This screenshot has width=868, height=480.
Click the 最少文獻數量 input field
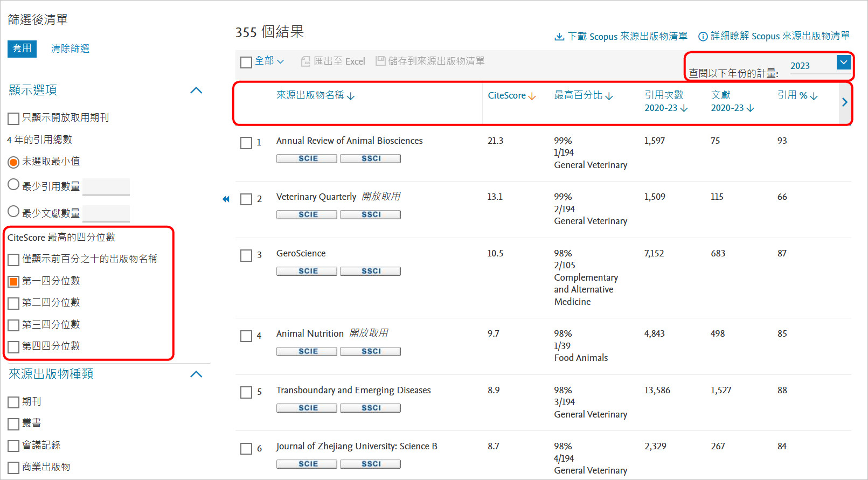point(106,213)
